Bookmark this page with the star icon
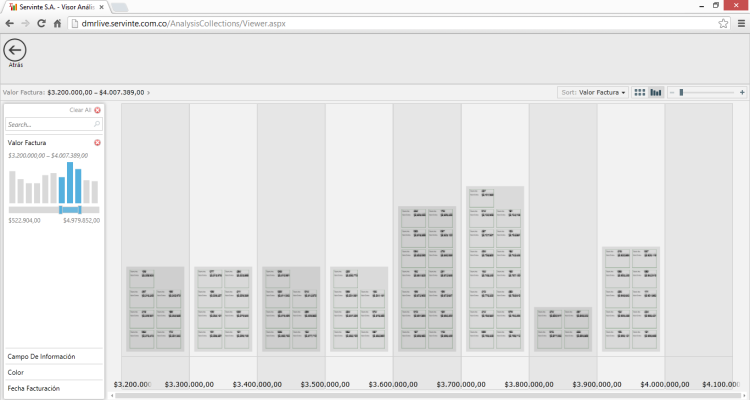This screenshot has height=400, width=750. coord(723,23)
